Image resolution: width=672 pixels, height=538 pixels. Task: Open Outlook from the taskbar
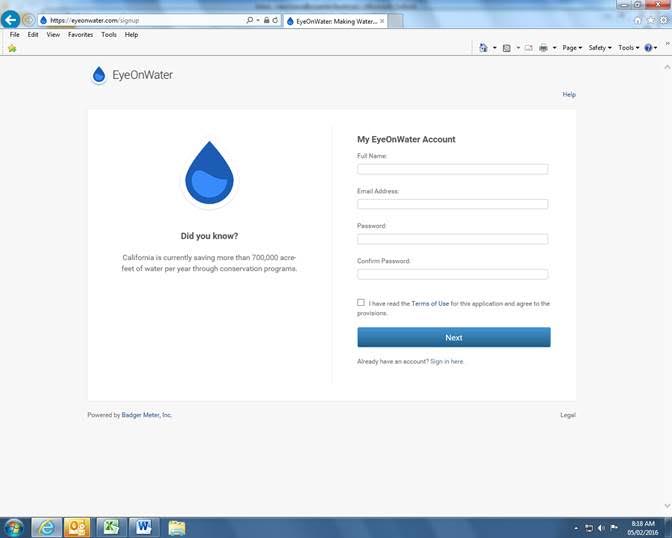point(77,528)
